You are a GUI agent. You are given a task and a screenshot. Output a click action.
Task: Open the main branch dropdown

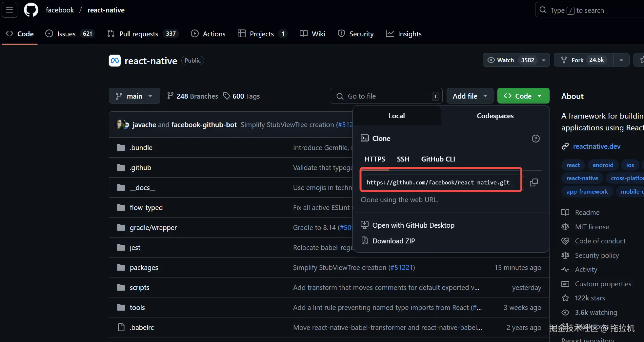coord(134,96)
